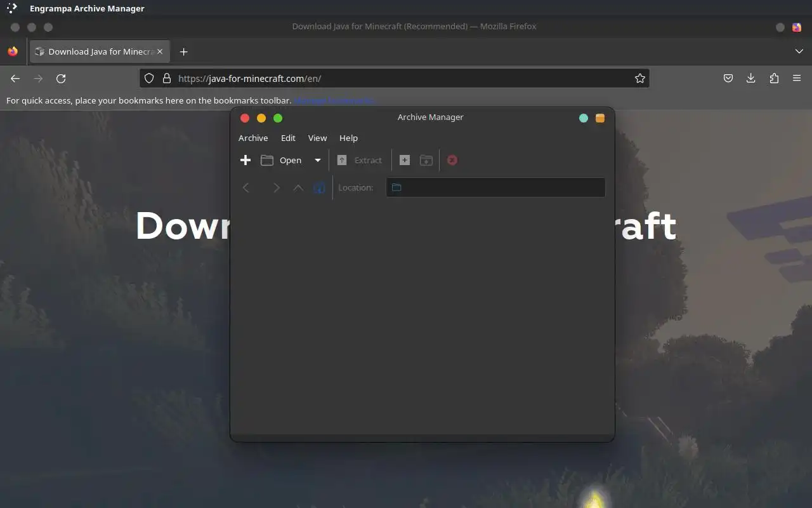Open a new Firefox tab

click(x=183, y=51)
